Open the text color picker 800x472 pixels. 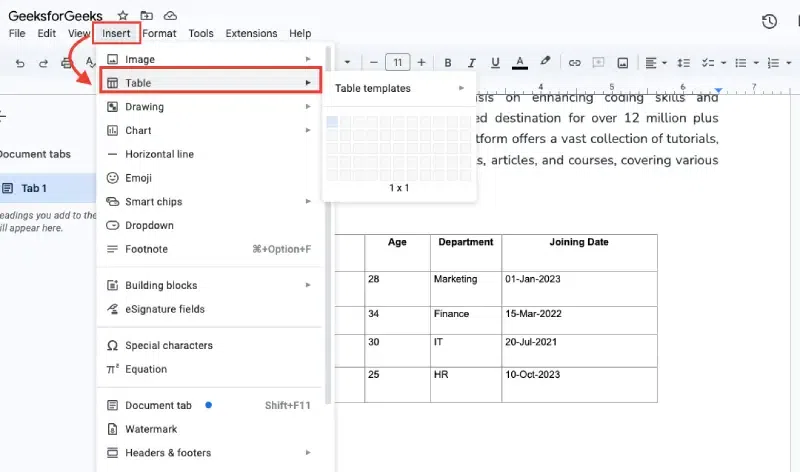[x=519, y=63]
